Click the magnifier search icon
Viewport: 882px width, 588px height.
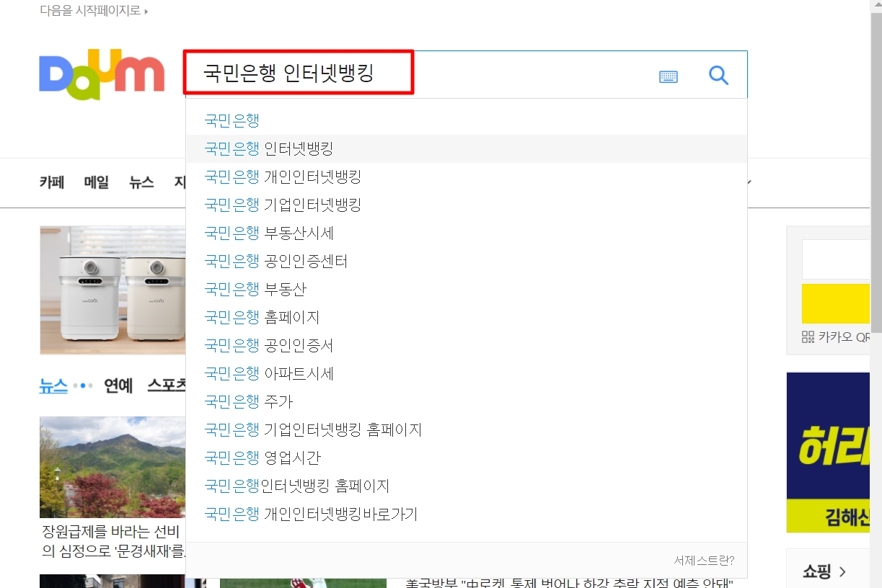click(x=718, y=75)
